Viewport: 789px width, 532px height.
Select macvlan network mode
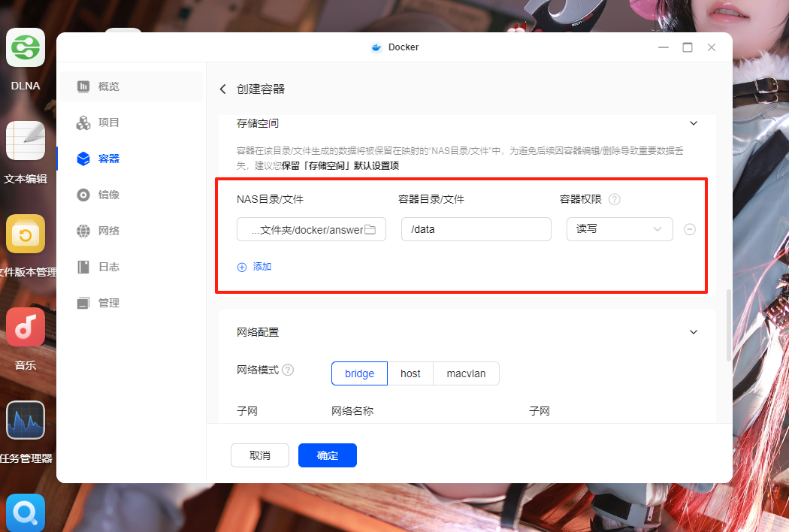click(466, 373)
